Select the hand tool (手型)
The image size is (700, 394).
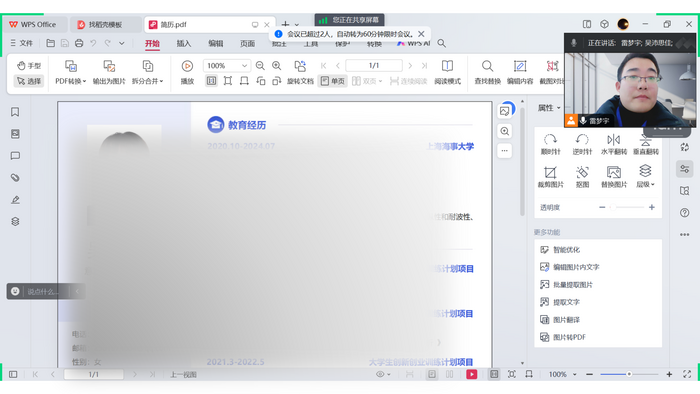(x=29, y=66)
